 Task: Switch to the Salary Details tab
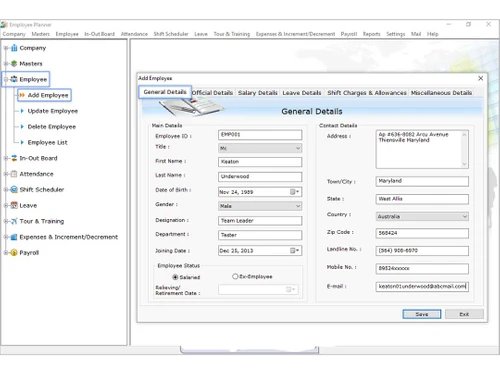[258, 93]
